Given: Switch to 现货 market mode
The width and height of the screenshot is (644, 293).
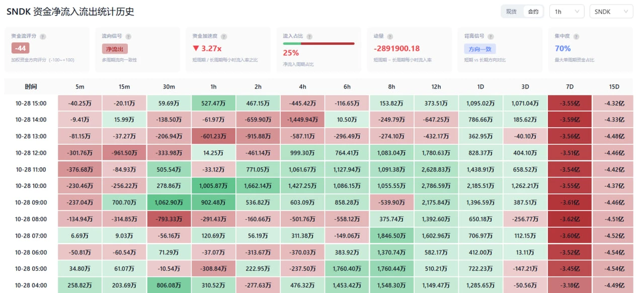Looking at the screenshot, I should pos(512,12).
